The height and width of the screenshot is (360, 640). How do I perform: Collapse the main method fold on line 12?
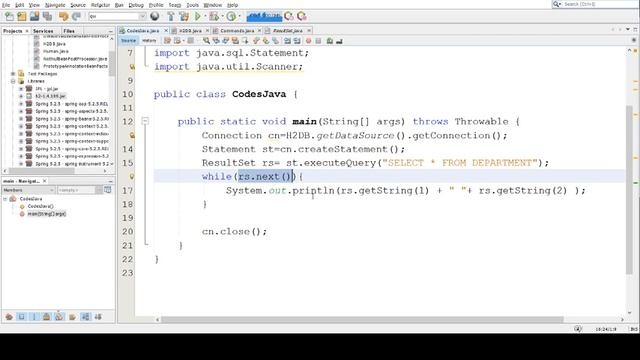pyautogui.click(x=145, y=121)
